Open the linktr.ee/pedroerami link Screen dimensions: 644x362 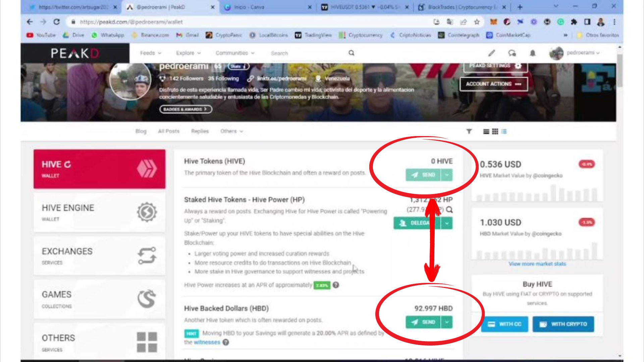point(281,78)
